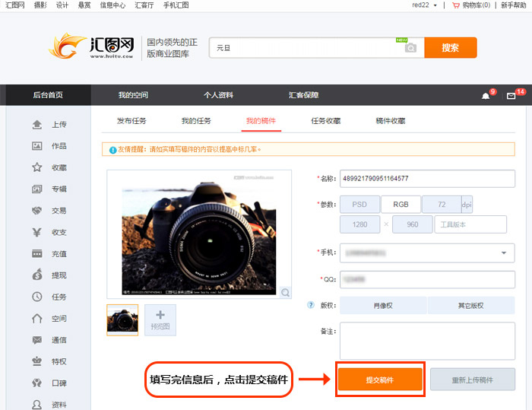532x410 pixels.
Task: Click the camera image-search icon
Action: 410,47
